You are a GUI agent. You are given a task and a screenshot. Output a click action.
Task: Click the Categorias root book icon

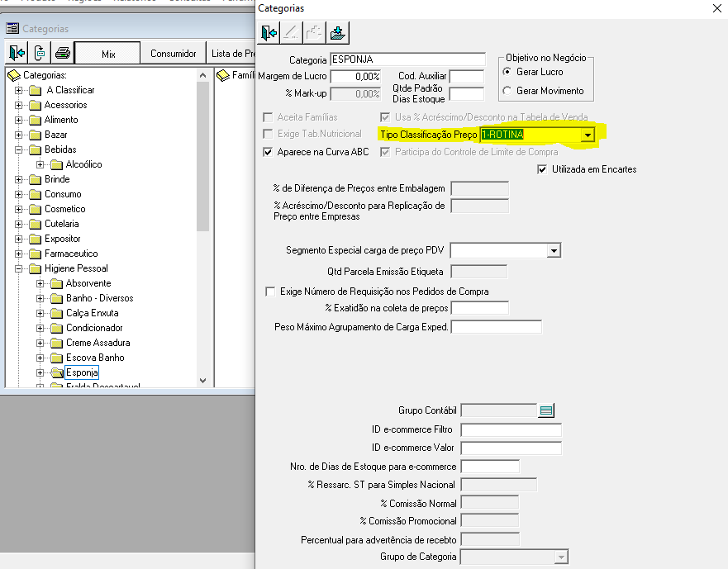(14, 75)
